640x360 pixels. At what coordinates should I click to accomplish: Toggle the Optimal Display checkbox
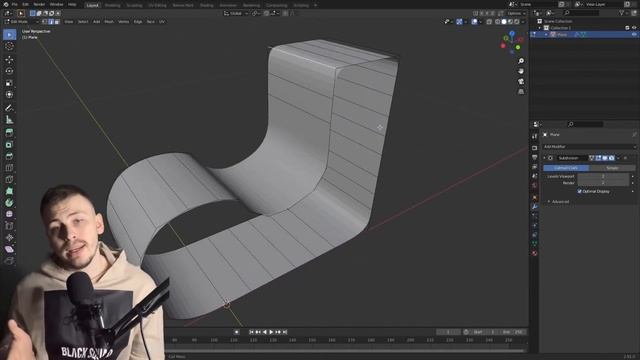pos(580,191)
